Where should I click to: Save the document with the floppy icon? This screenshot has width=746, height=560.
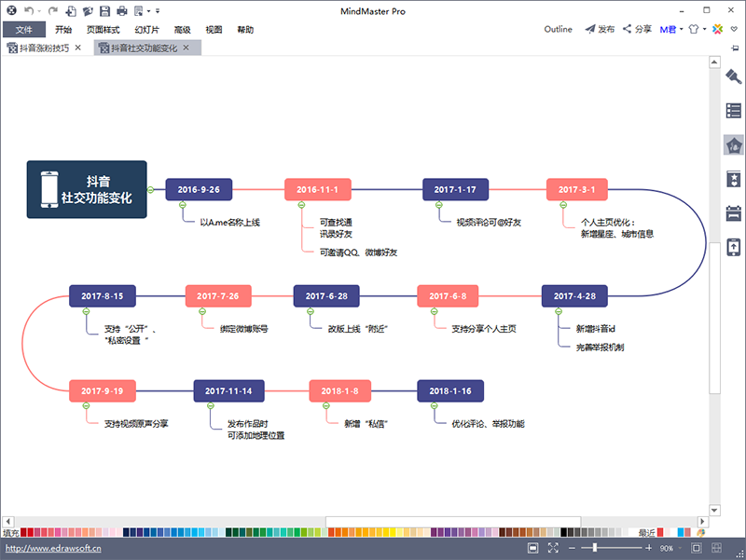click(x=104, y=10)
